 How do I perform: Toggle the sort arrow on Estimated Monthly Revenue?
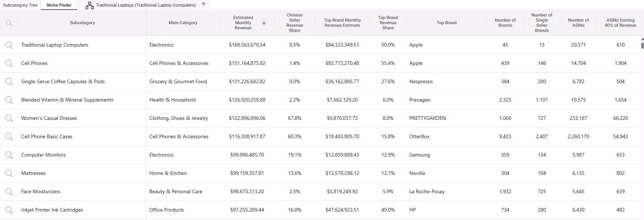pos(264,23)
